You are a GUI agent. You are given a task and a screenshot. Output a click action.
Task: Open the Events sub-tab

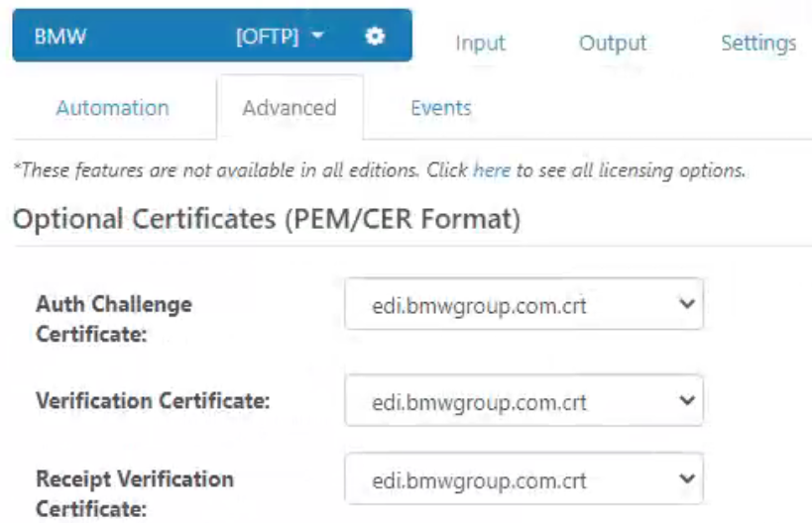(440, 108)
